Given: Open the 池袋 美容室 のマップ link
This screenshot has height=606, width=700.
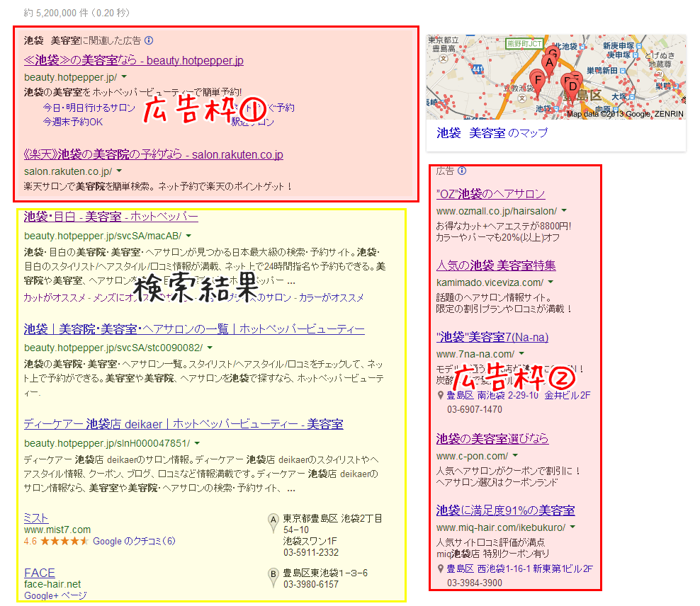Looking at the screenshot, I should coord(492,133).
